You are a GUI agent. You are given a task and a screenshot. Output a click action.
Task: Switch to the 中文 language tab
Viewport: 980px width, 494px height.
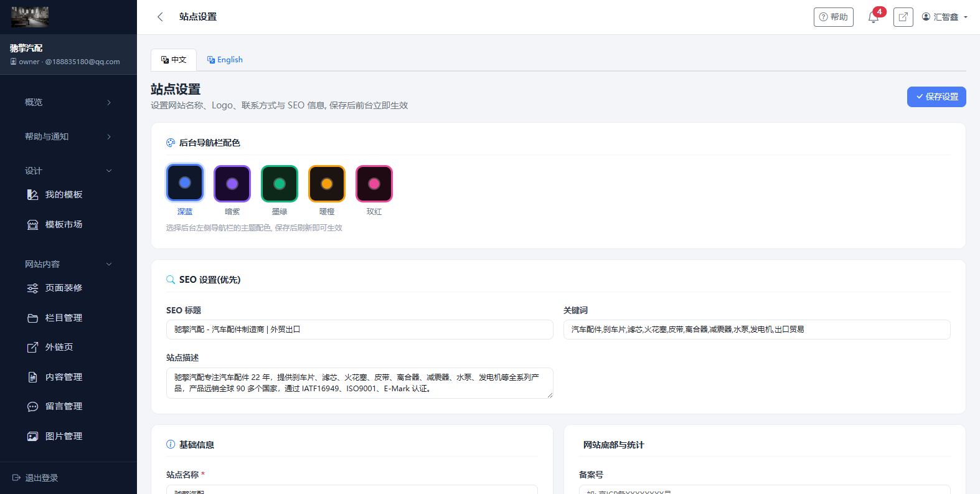pyautogui.click(x=174, y=60)
